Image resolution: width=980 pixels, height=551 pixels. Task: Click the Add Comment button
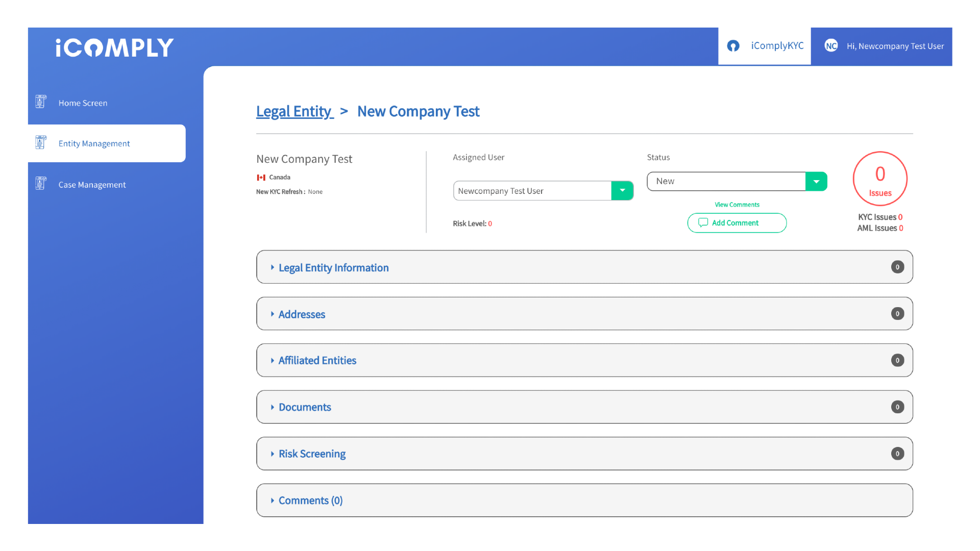pyautogui.click(x=737, y=223)
